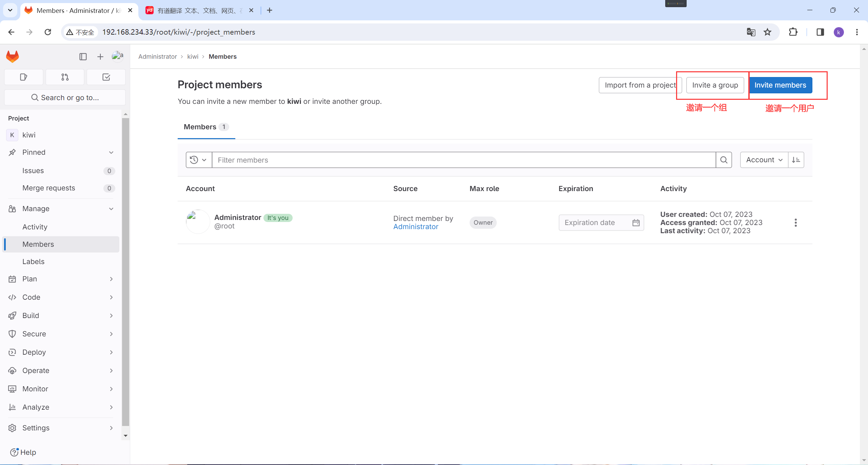
Task: Click the plus create-new icon
Action: (x=100, y=57)
